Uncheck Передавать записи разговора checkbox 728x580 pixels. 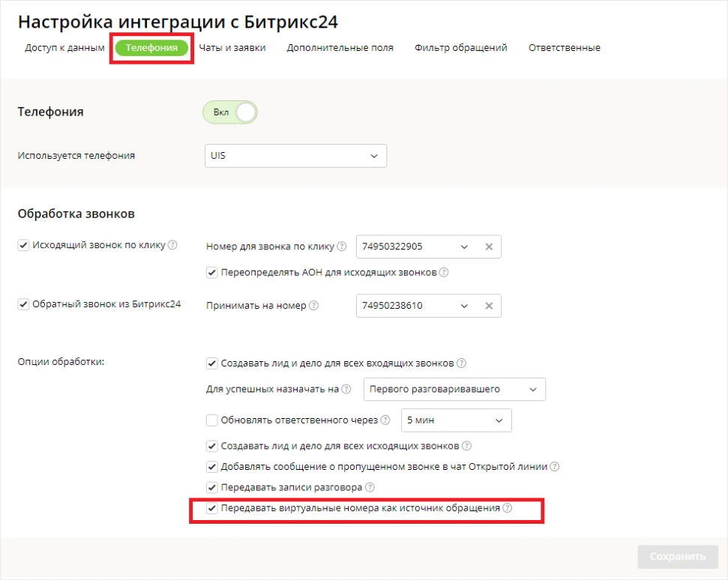pyautogui.click(x=211, y=487)
